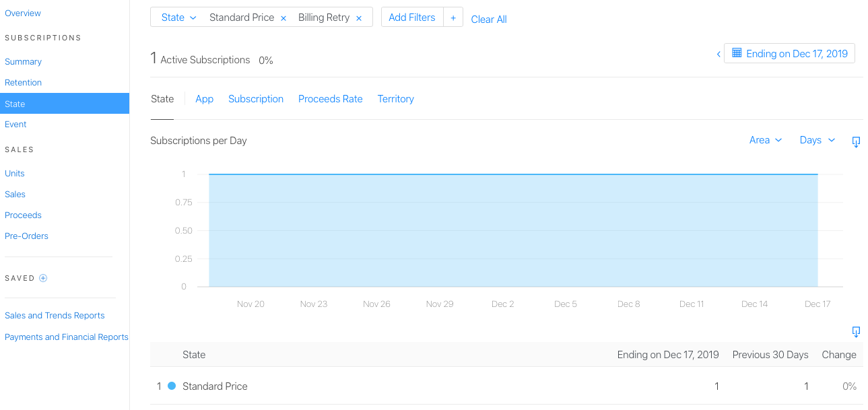This screenshot has width=868, height=410.
Task: Click the plus icon beside Add Filters
Action: (x=453, y=18)
